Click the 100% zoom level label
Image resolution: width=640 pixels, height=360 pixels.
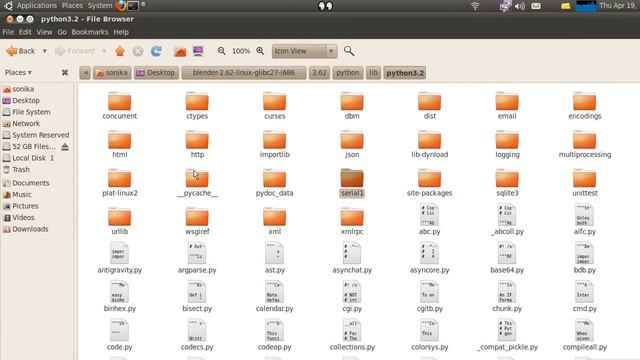click(241, 51)
